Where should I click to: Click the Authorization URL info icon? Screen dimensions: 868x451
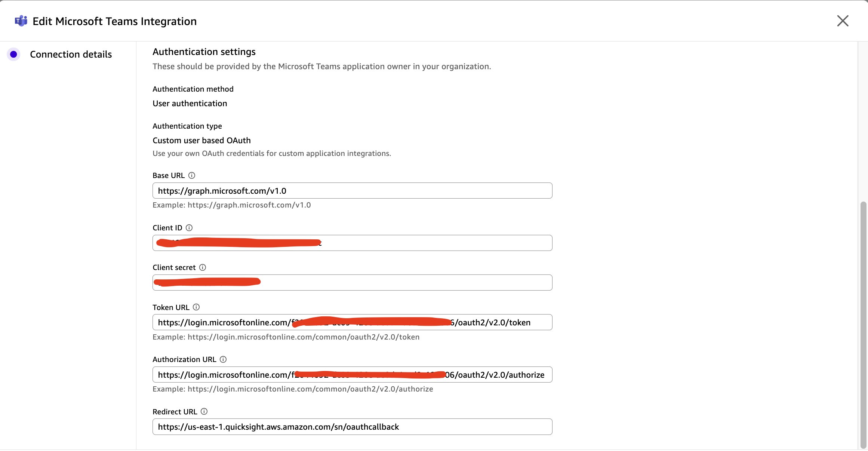[x=223, y=359]
